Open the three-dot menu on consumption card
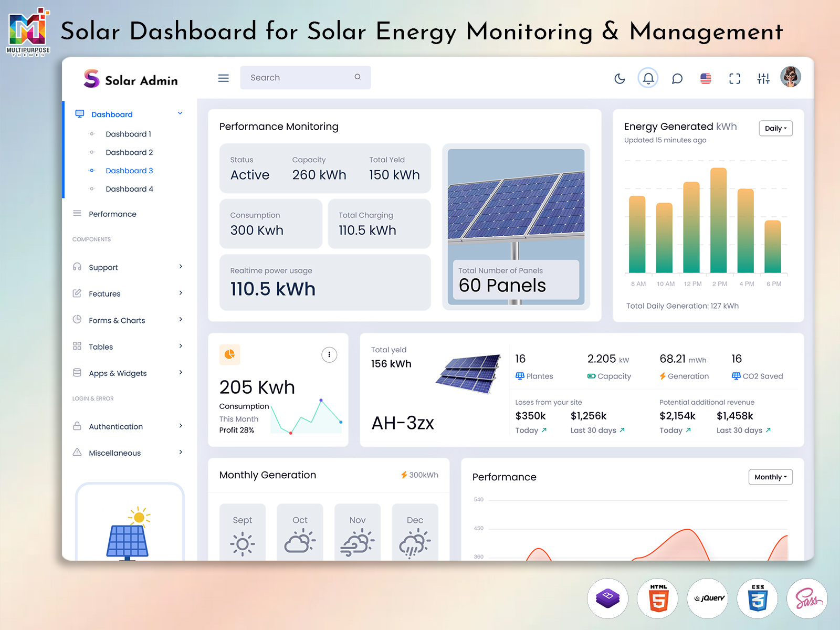 tap(329, 355)
